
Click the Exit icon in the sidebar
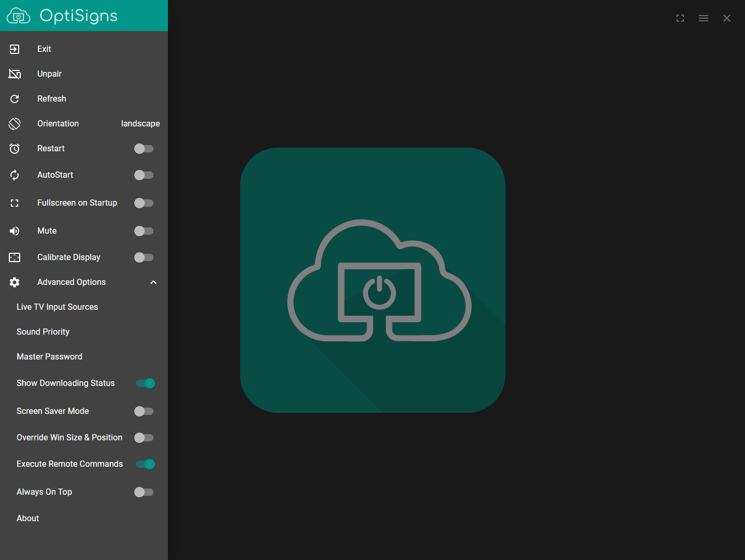(x=15, y=49)
